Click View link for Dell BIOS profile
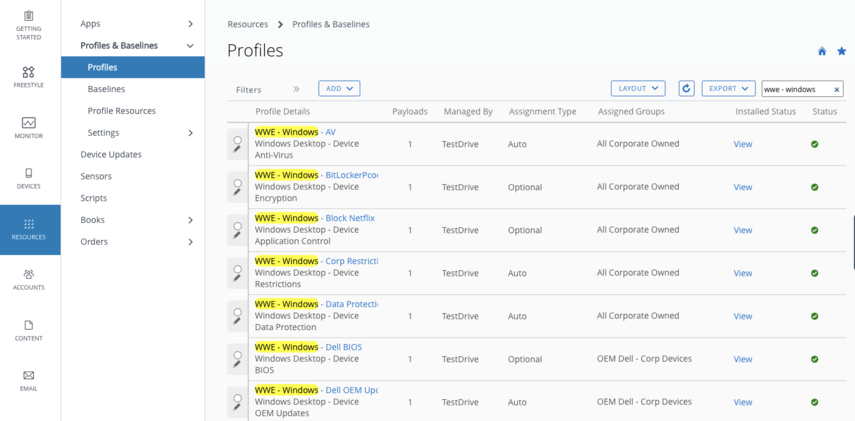This screenshot has width=855, height=421. (x=742, y=359)
